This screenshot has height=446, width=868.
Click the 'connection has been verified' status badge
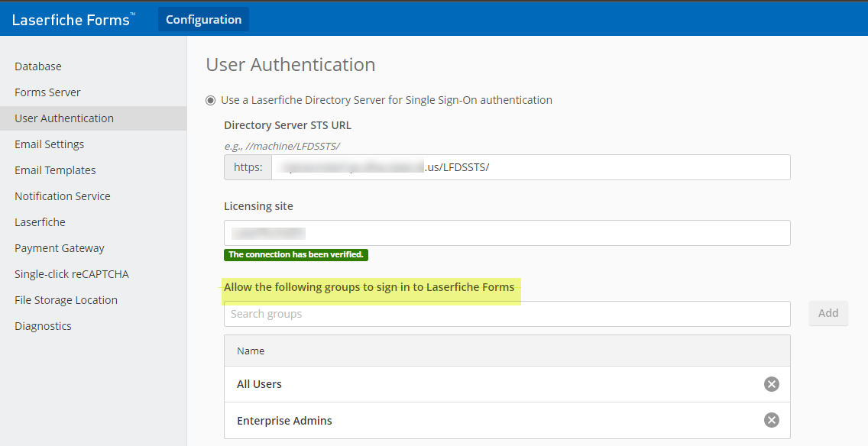pyautogui.click(x=296, y=254)
